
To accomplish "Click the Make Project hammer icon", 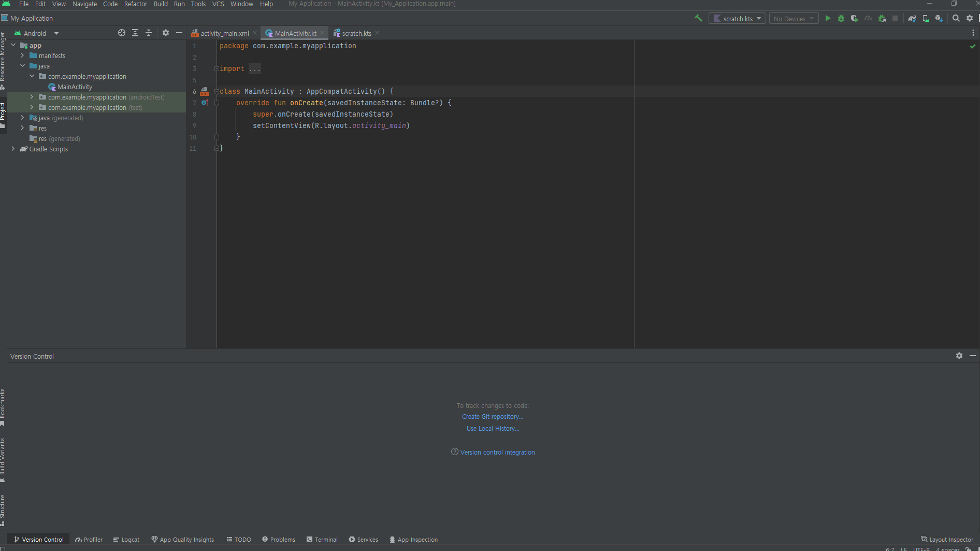I will pos(698,18).
